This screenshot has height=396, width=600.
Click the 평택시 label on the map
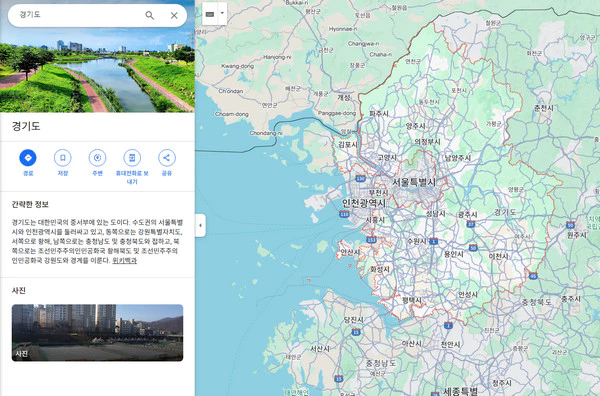point(412,300)
